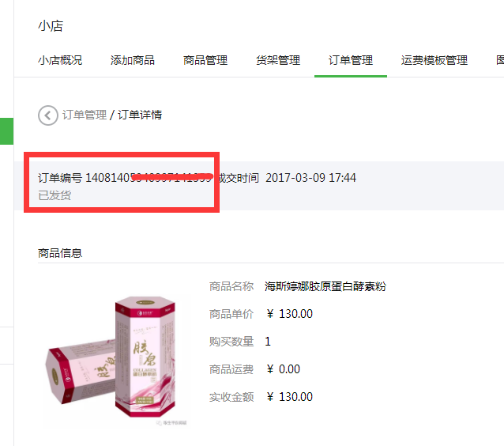Click the 实收金额 ¥130.00 value
The height and width of the screenshot is (446, 504).
coord(290,397)
